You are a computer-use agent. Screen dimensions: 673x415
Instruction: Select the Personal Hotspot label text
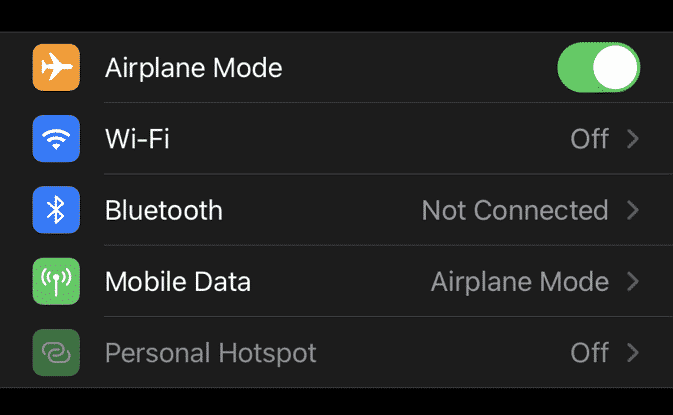click(210, 352)
